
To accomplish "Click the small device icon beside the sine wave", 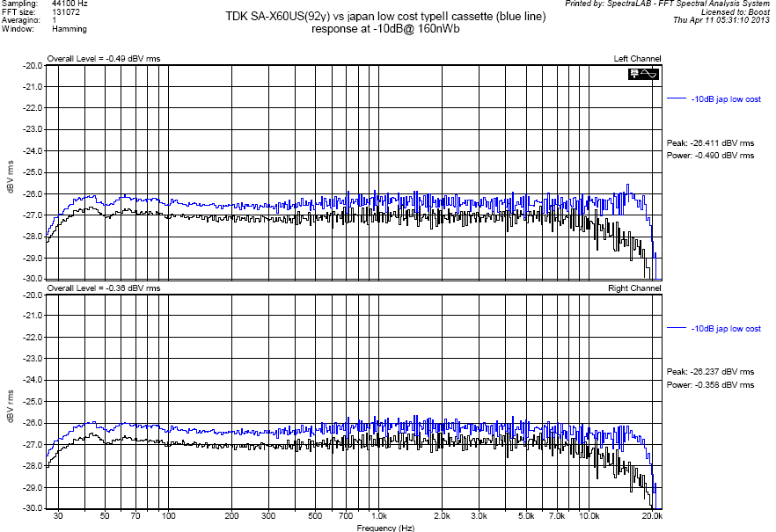I will point(635,74).
